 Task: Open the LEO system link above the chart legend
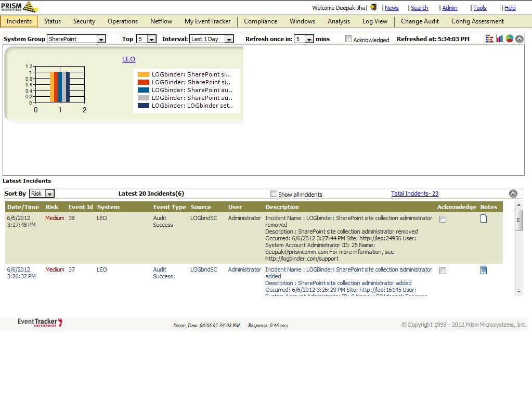coord(128,59)
